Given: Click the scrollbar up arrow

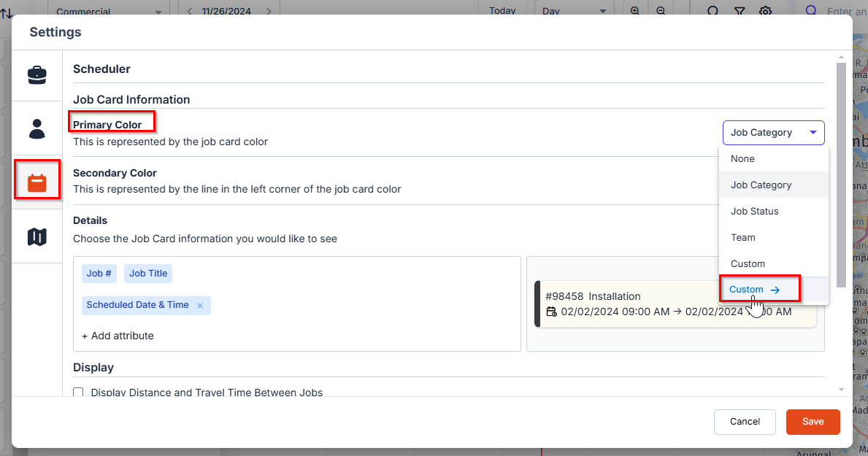Looking at the screenshot, I should (842, 57).
